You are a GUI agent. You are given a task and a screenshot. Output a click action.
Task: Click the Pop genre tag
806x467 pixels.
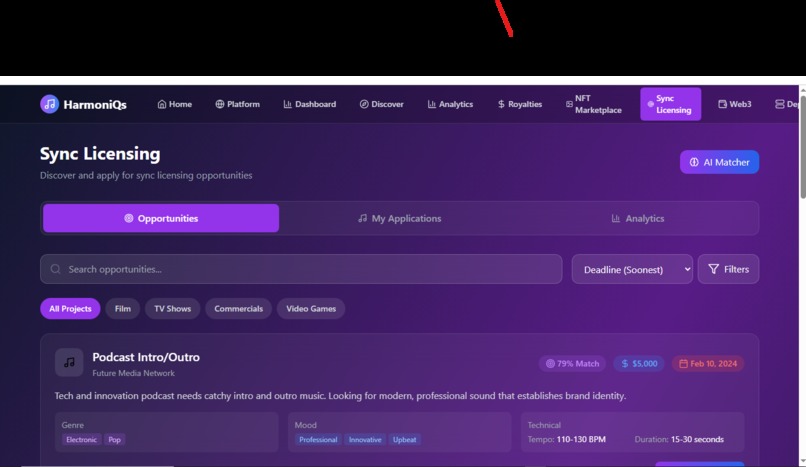click(115, 440)
